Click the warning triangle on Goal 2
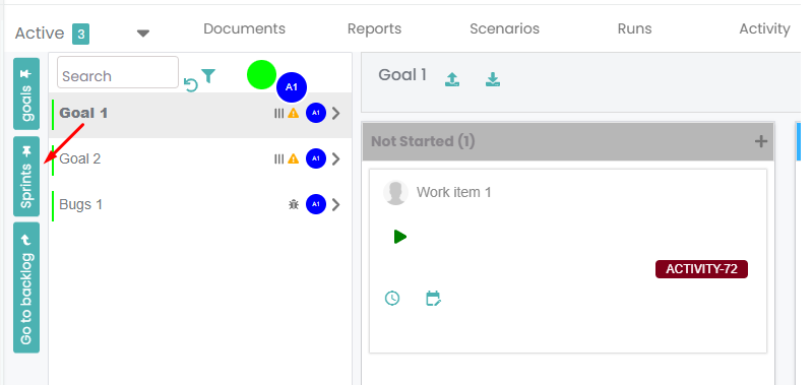Image resolution: width=802 pixels, height=385 pixels. (x=293, y=159)
